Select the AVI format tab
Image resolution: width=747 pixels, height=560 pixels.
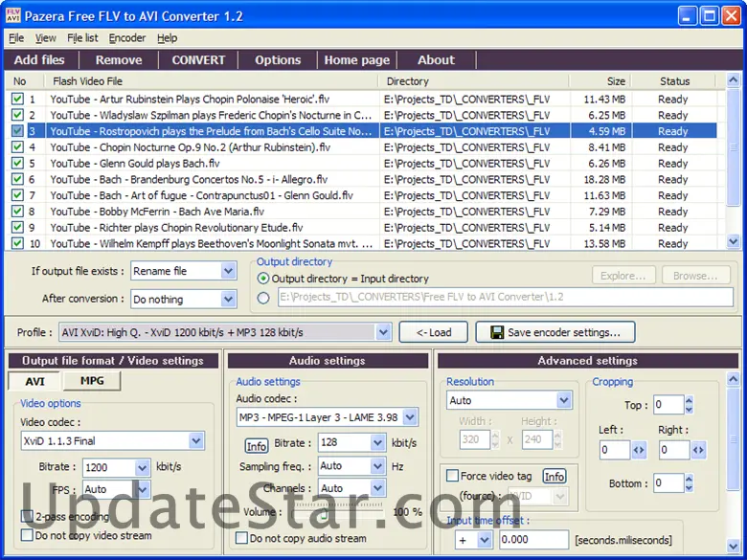[34, 381]
